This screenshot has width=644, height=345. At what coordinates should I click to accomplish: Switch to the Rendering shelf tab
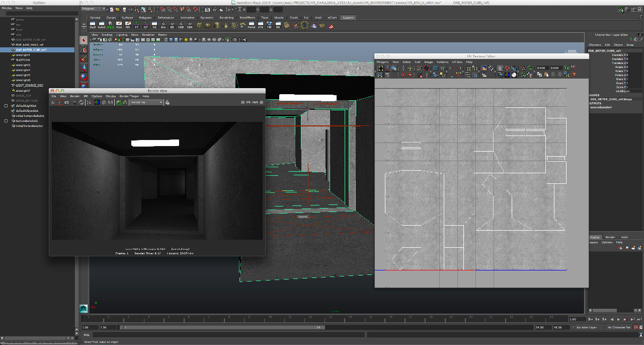[226, 18]
